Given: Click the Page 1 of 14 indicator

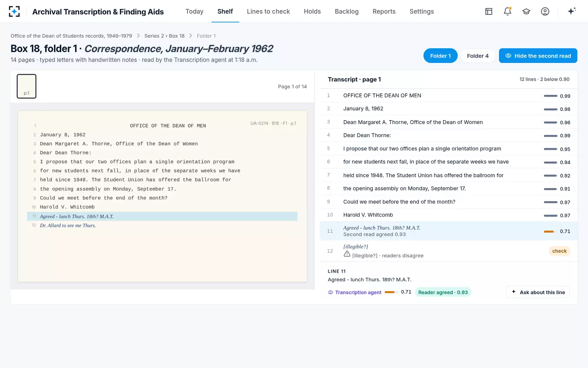Looking at the screenshot, I should 292,87.
